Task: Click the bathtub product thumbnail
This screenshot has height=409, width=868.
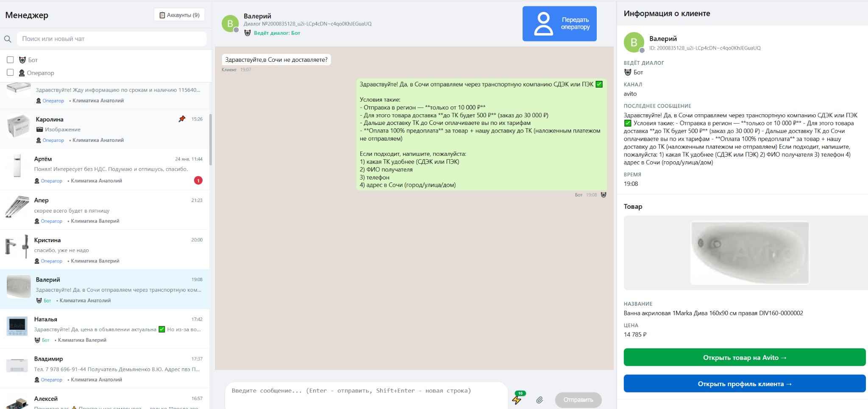Action: 749,253
